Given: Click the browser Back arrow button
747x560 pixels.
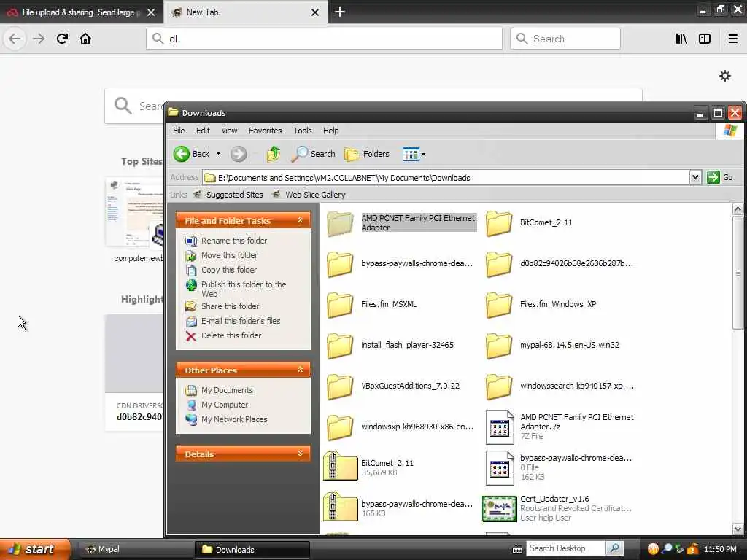Looking at the screenshot, I should 15,39.
